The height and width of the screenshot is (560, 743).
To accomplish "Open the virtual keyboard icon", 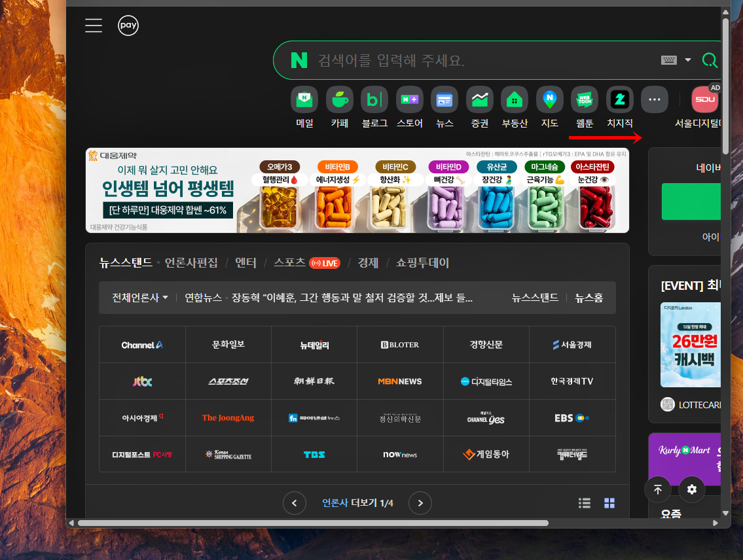I will click(x=668, y=60).
